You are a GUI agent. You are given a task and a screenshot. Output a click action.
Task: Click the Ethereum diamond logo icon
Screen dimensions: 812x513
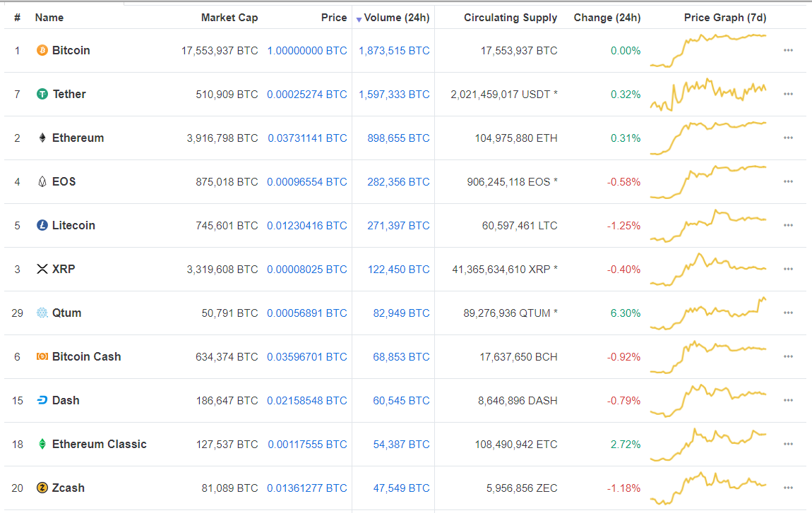[42, 138]
